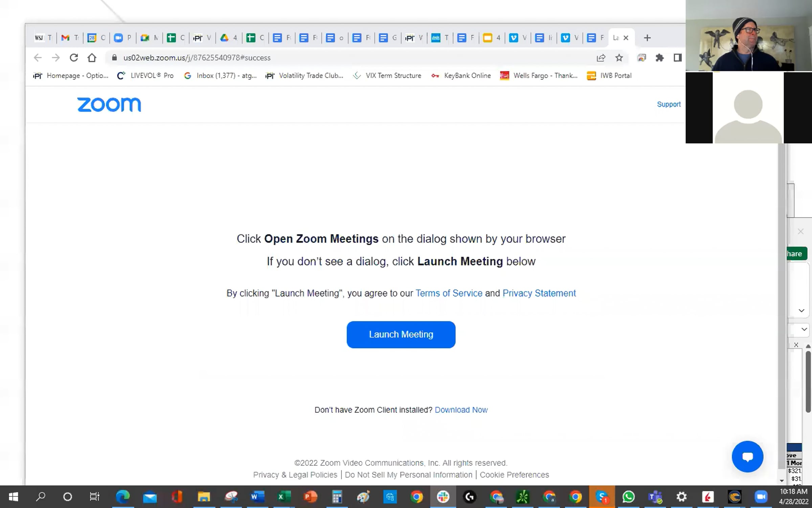The width and height of the screenshot is (812, 508).
Task: Open Task View on the taskbar
Action: pyautogui.click(x=94, y=497)
